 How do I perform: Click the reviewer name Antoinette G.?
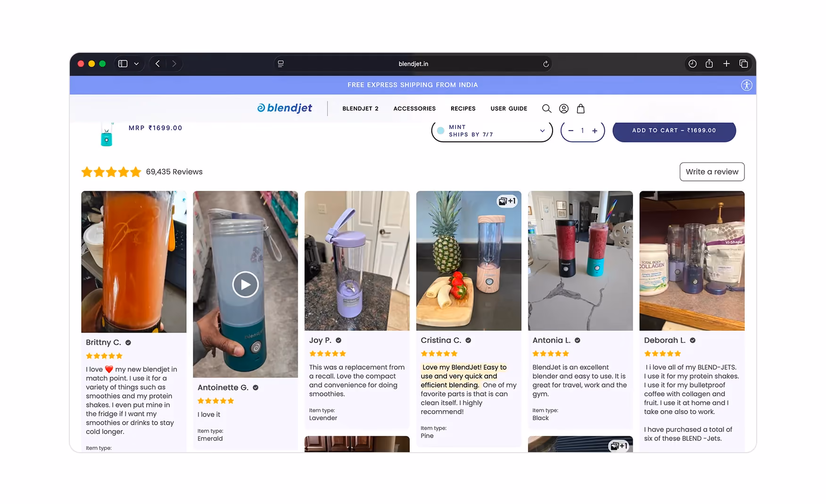coord(223,388)
